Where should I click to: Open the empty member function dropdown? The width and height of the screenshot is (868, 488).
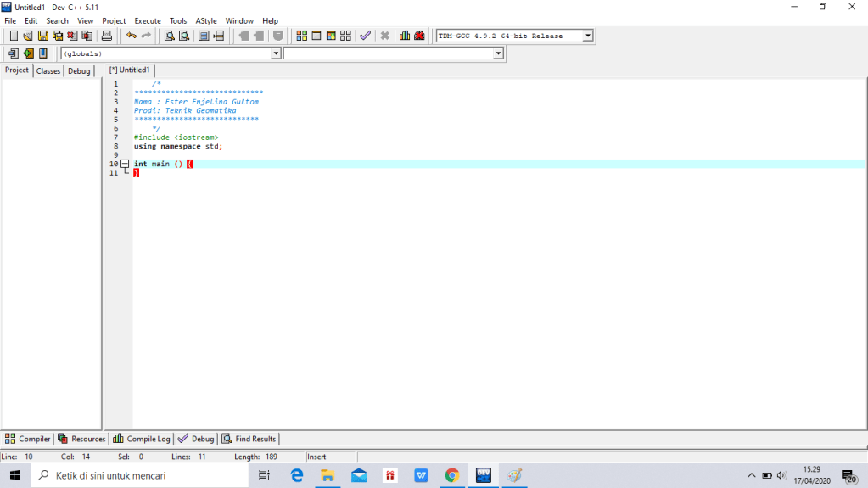tap(498, 53)
